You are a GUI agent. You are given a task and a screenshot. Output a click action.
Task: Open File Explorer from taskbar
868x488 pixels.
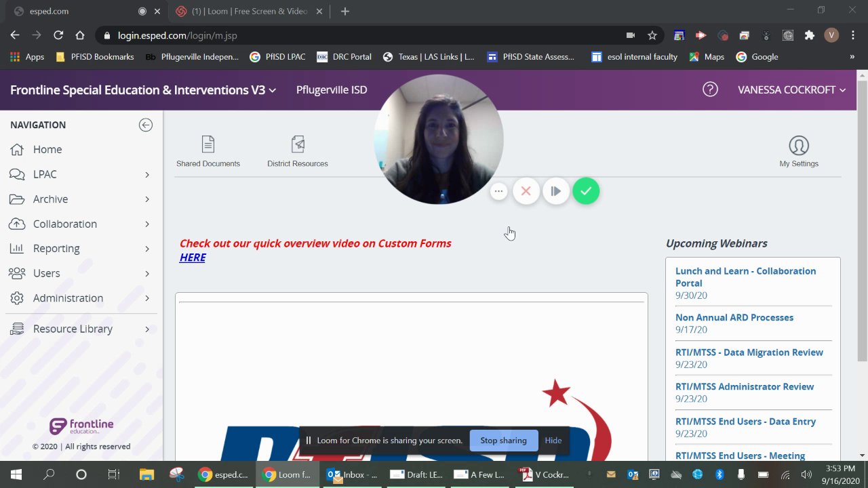point(146,474)
